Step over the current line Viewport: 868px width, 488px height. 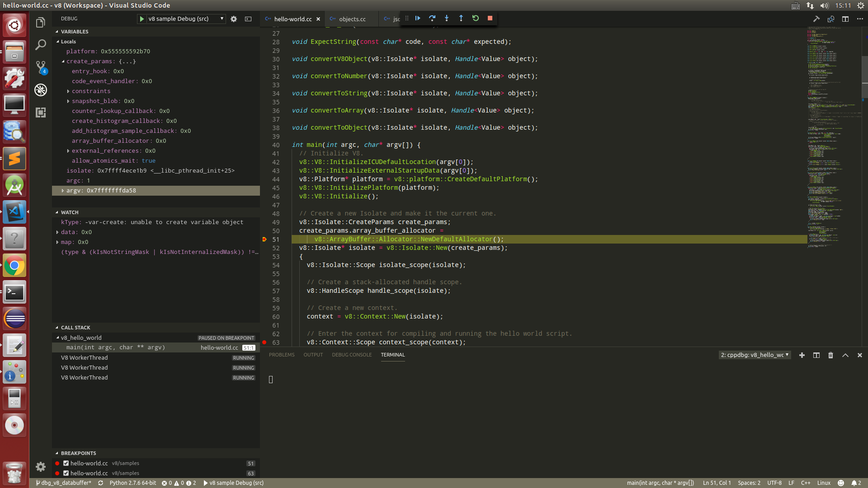click(x=432, y=18)
